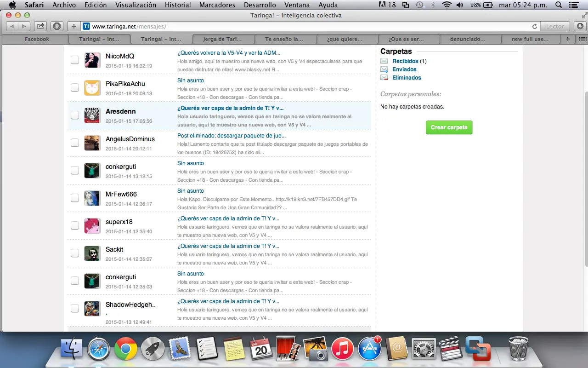Open the Safari share button

point(40,26)
